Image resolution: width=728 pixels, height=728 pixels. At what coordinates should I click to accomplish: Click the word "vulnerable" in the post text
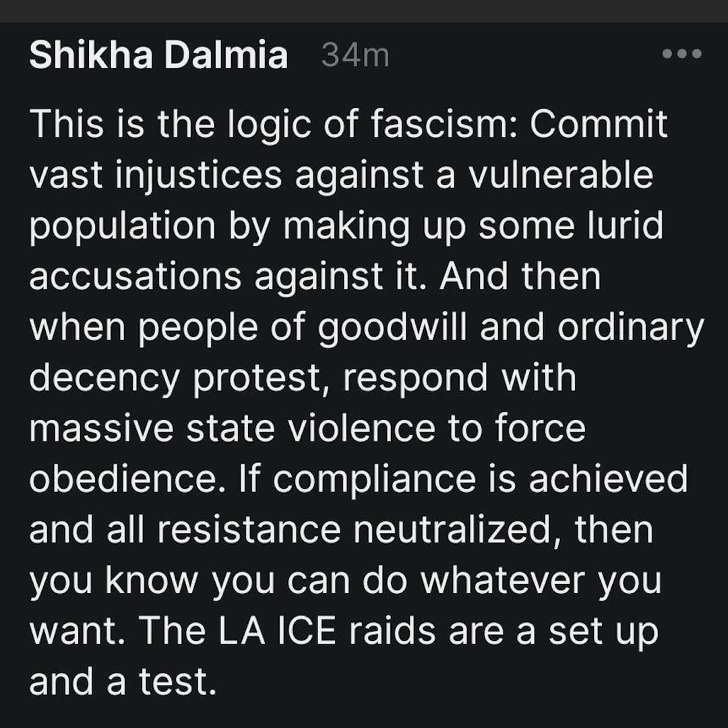[561, 175]
